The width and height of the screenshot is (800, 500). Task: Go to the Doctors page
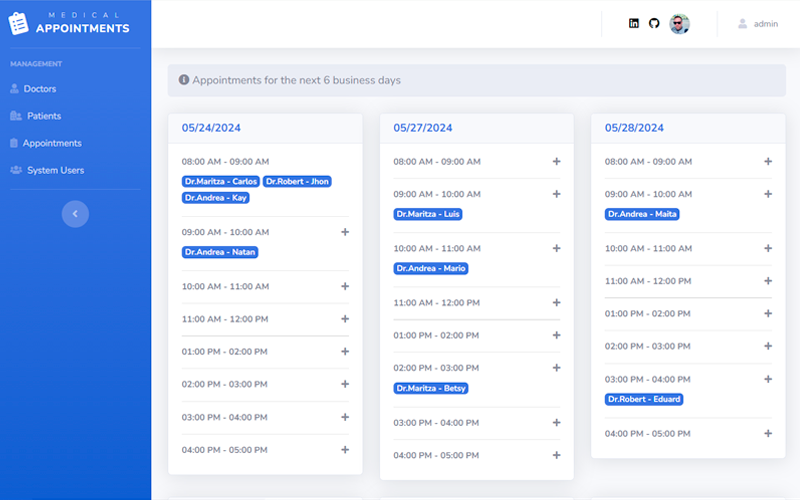(x=33, y=89)
